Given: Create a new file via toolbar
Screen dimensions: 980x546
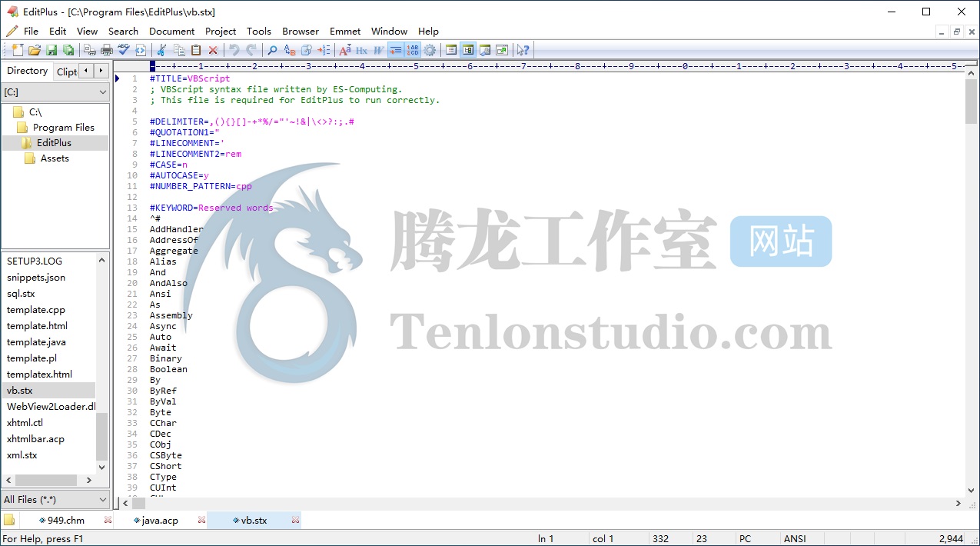Looking at the screenshot, I should [18, 50].
